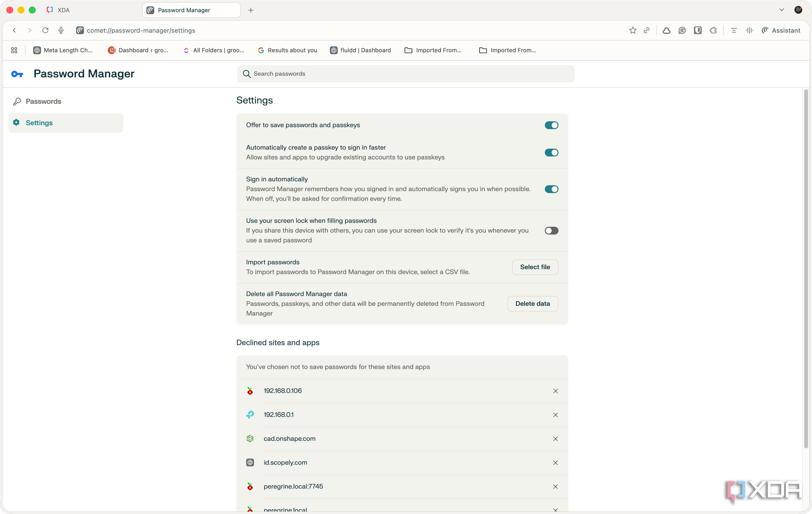Open the apps grid in bookmarks bar
812x514 pixels.
[14, 50]
